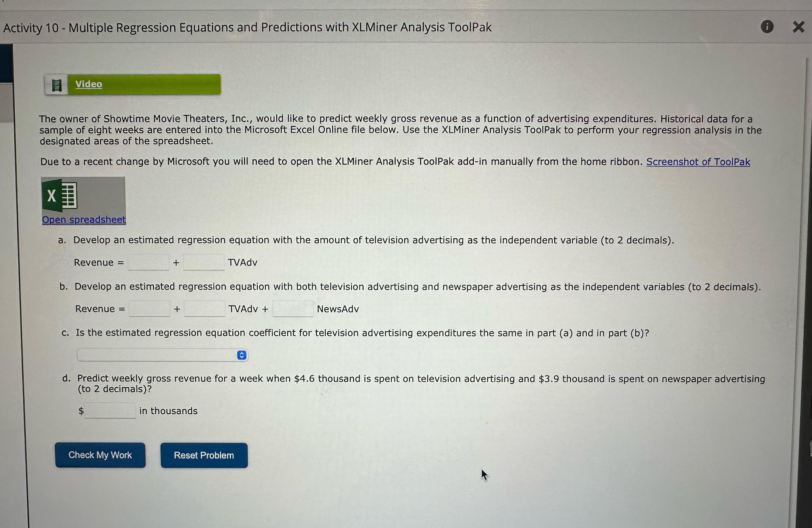
Task: Click the blue up/down chevron on the dropdown
Action: pos(241,355)
